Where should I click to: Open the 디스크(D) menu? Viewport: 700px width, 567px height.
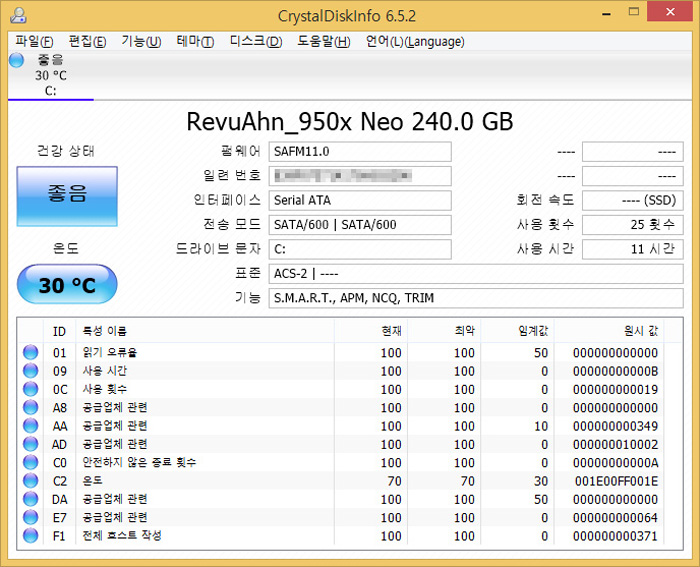[256, 41]
